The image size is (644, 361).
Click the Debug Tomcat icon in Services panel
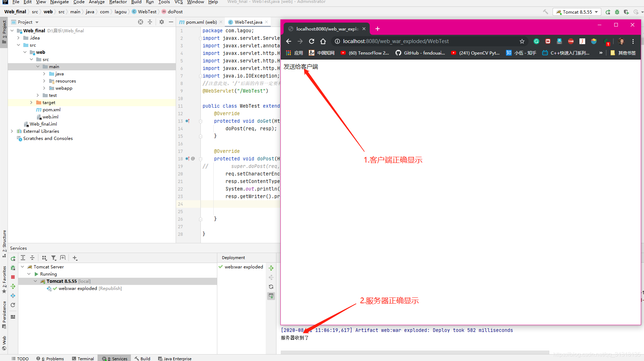13,268
